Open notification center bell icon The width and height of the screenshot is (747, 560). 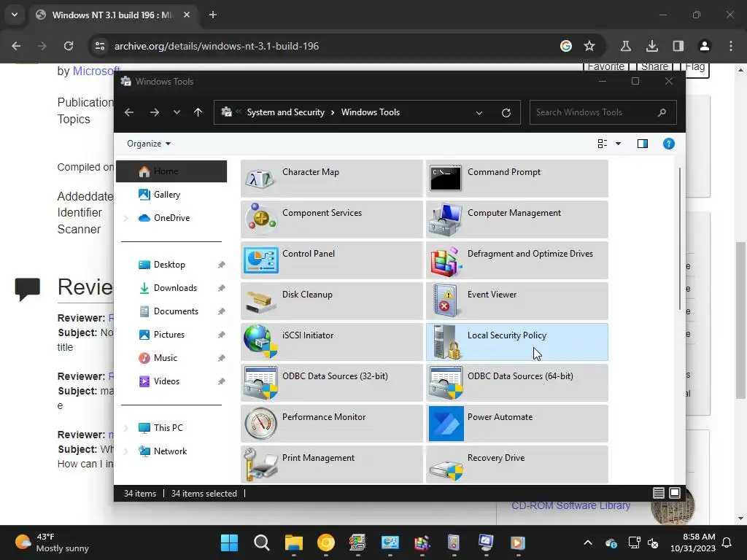point(727,542)
